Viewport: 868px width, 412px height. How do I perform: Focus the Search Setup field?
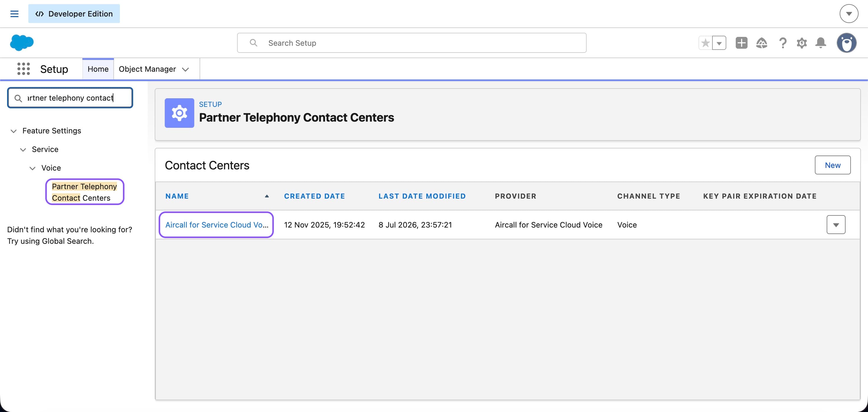[412, 43]
